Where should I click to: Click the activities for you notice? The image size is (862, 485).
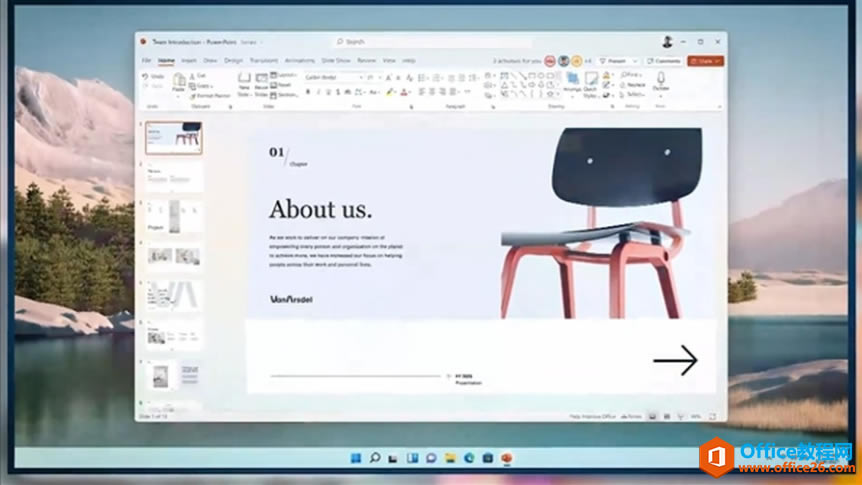coord(517,61)
